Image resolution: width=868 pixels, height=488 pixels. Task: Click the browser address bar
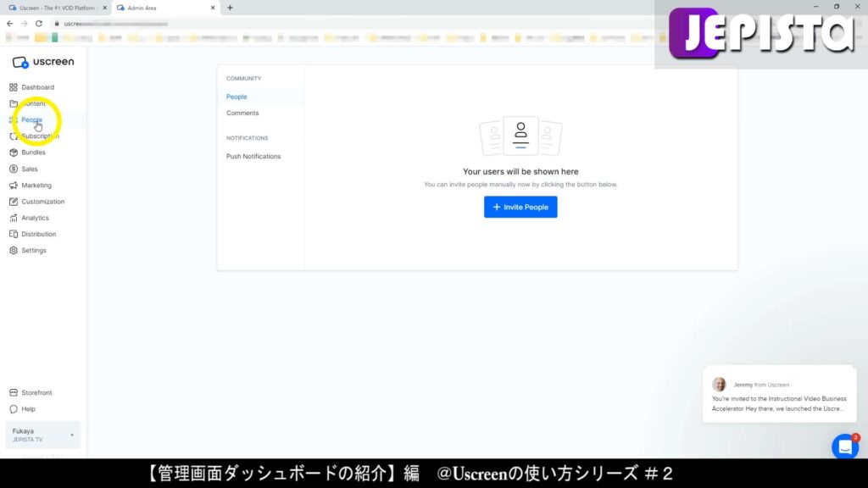tap(354, 23)
